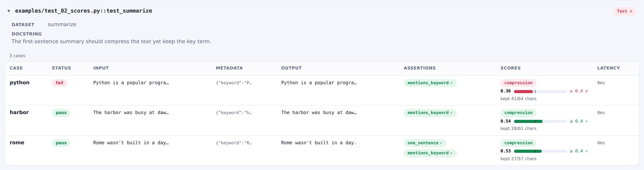Click the STATUS column header
This screenshot has width=644, height=170.
(x=62, y=68)
